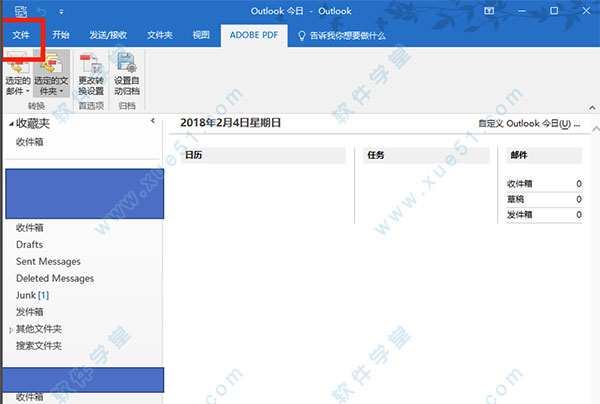The image size is (600, 404).
Task: Collapse the 收藏夹 favorites section
Action: point(11,124)
